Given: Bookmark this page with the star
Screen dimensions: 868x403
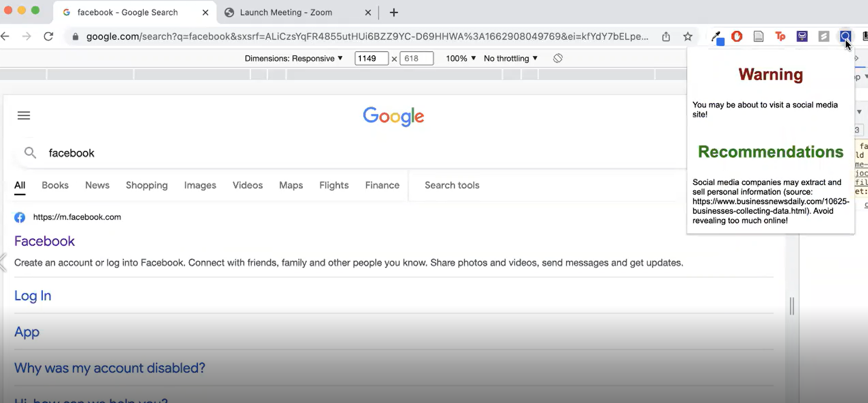Looking at the screenshot, I should (x=688, y=36).
